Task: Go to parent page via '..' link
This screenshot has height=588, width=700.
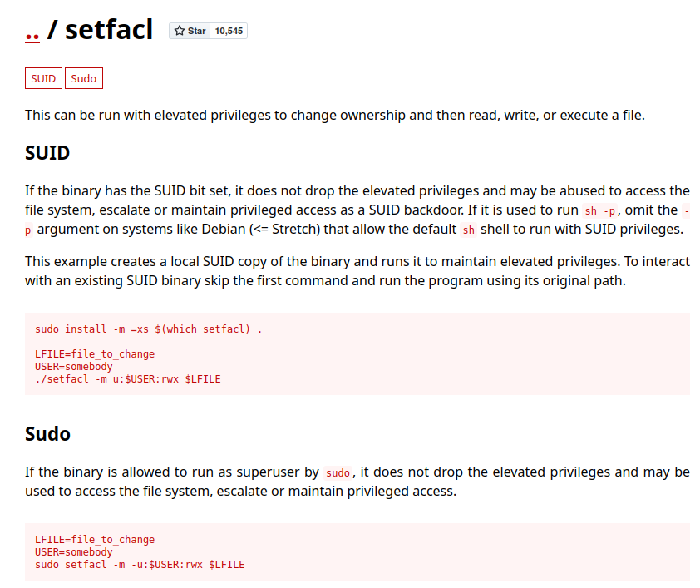Action: (x=32, y=32)
